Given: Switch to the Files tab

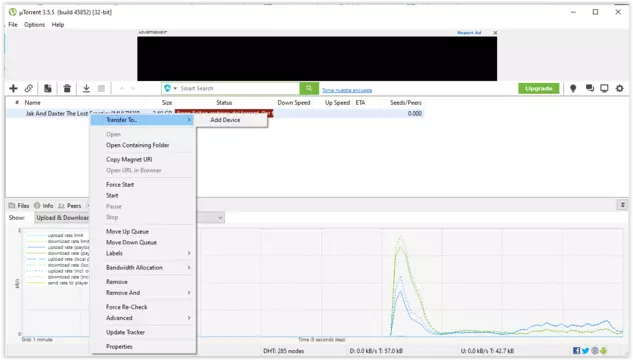Looking at the screenshot, I should pos(19,206).
